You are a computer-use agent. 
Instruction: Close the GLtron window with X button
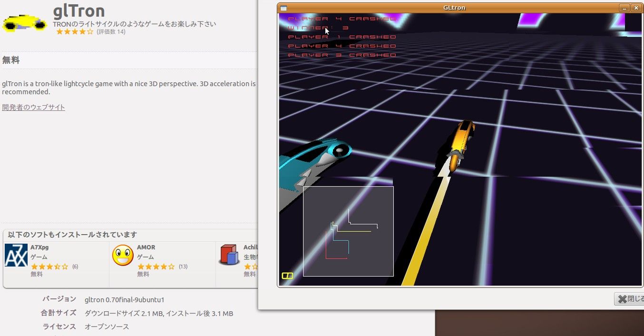tap(635, 8)
